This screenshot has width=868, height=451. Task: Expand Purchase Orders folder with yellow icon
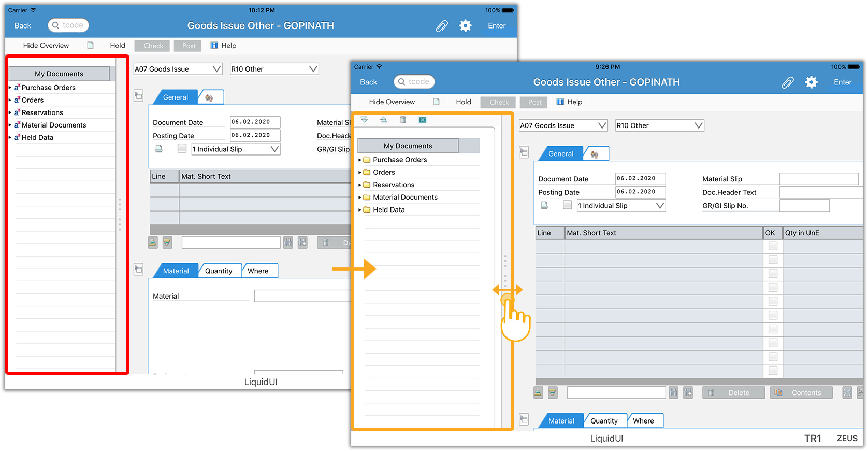click(399, 160)
